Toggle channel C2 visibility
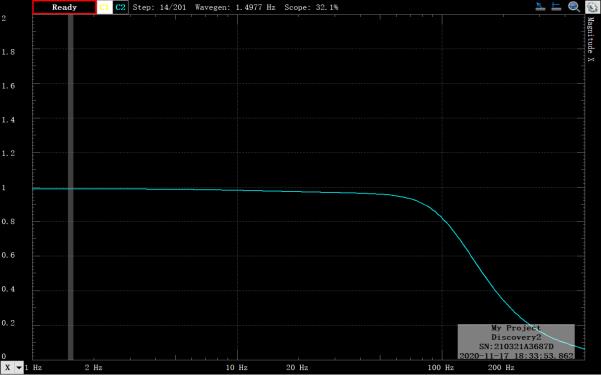The height and width of the screenshot is (375, 601). [120, 7]
